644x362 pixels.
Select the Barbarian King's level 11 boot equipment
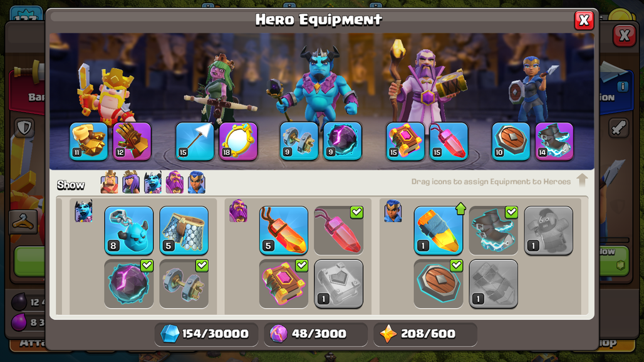click(89, 141)
